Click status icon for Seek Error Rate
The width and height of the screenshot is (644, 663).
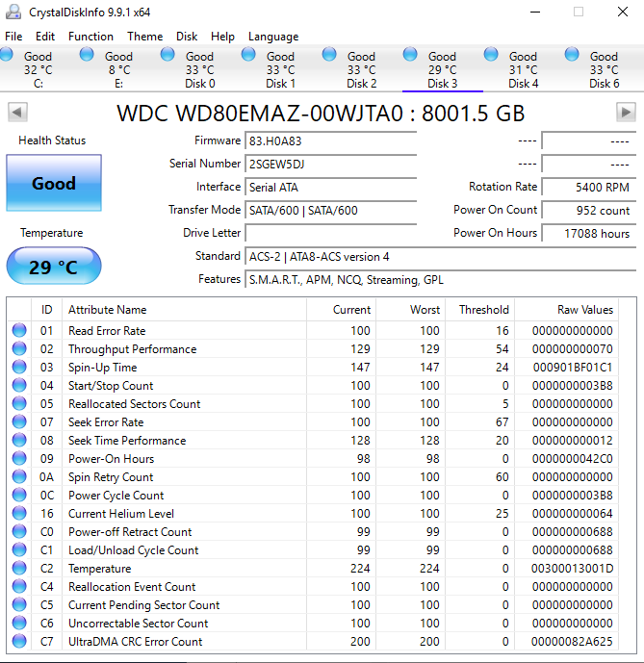point(19,421)
